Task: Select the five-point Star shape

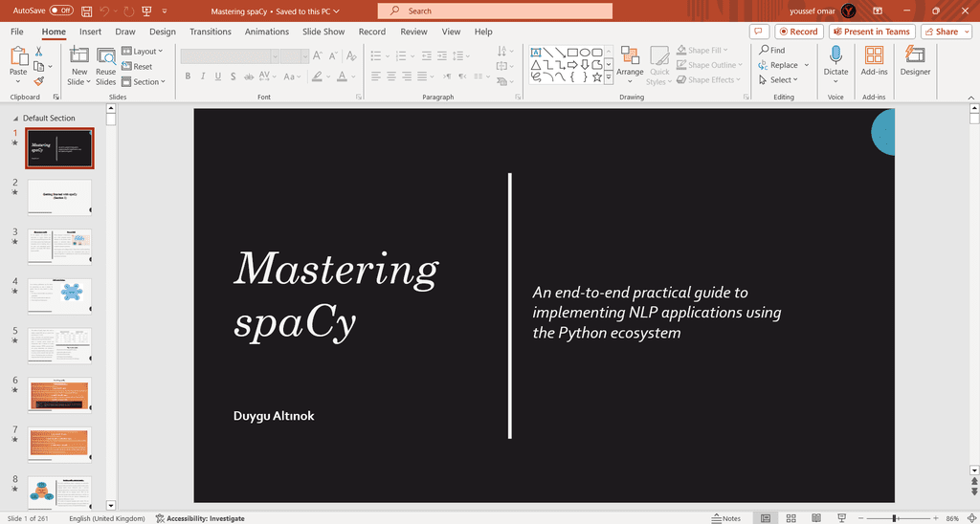Action: click(x=597, y=77)
